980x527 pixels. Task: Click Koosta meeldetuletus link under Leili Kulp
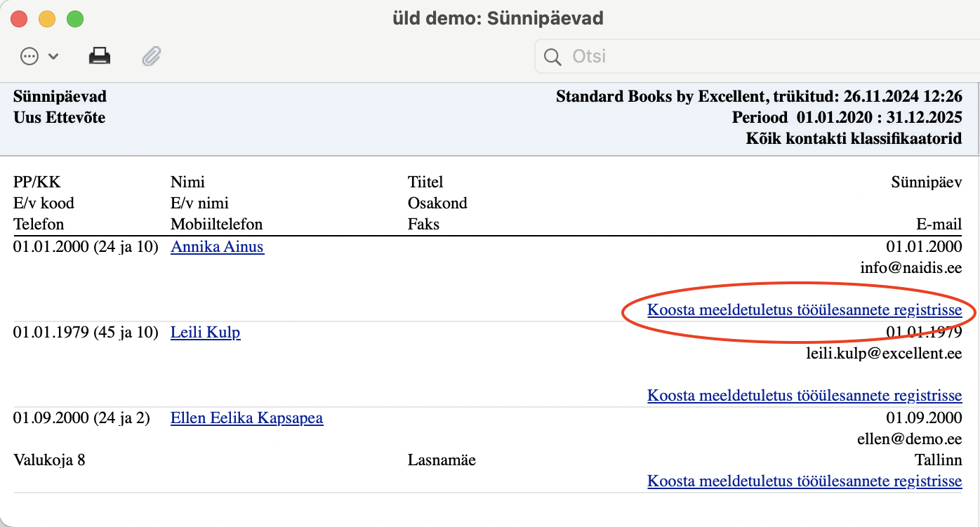[804, 396]
